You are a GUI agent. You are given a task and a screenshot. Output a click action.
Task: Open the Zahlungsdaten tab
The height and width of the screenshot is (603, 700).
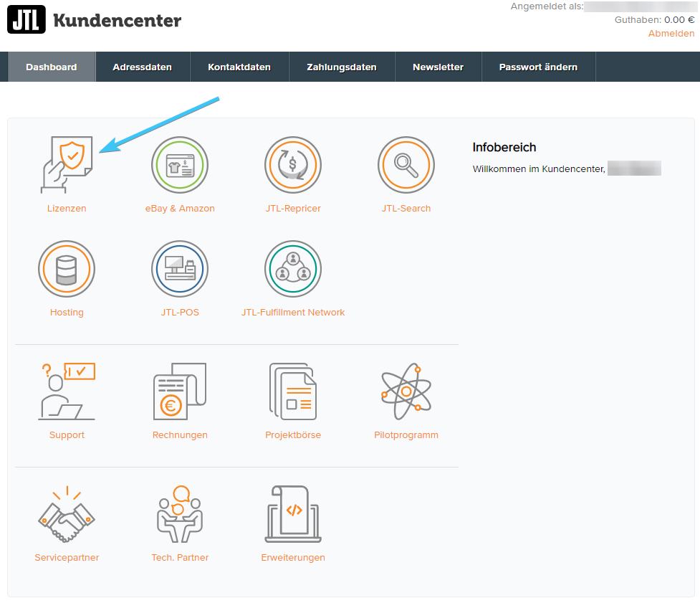(342, 67)
